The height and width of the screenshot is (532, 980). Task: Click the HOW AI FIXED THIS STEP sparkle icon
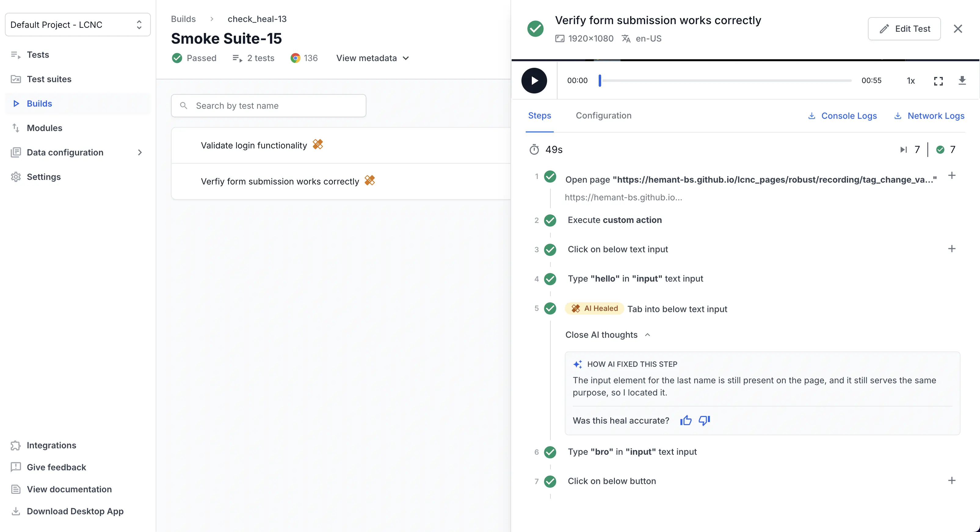pyautogui.click(x=578, y=364)
